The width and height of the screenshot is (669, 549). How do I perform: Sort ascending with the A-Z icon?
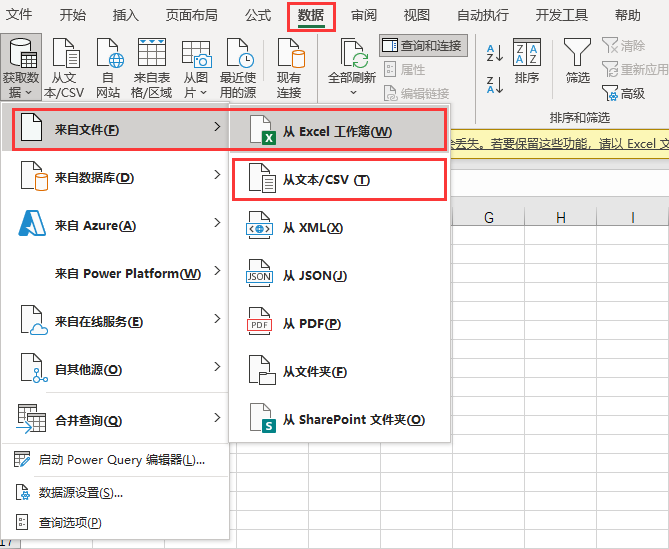coord(495,53)
